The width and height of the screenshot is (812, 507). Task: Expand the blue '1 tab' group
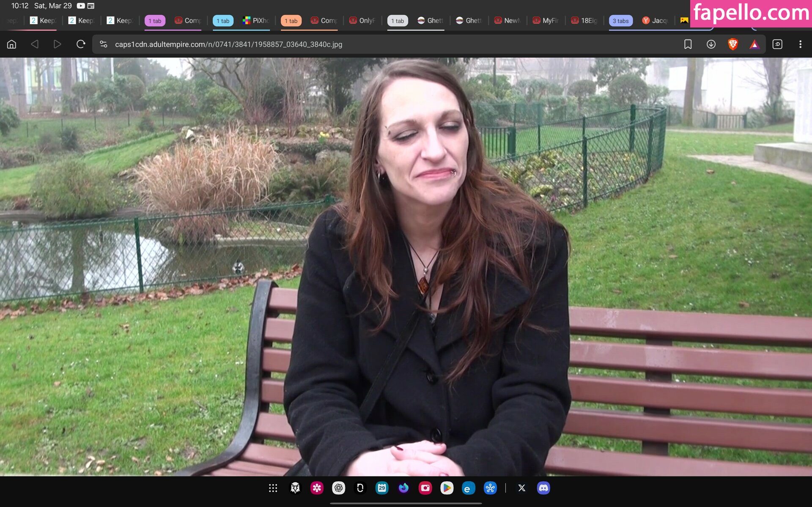223,21
